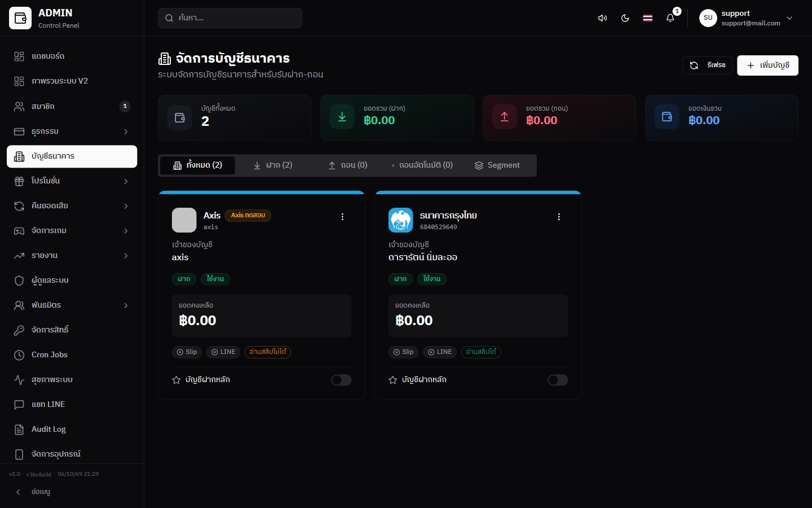The width and height of the screenshot is (812, 508).
Task: Switch to the ถอนอัตโนมัติ (0) tab
Action: click(422, 165)
